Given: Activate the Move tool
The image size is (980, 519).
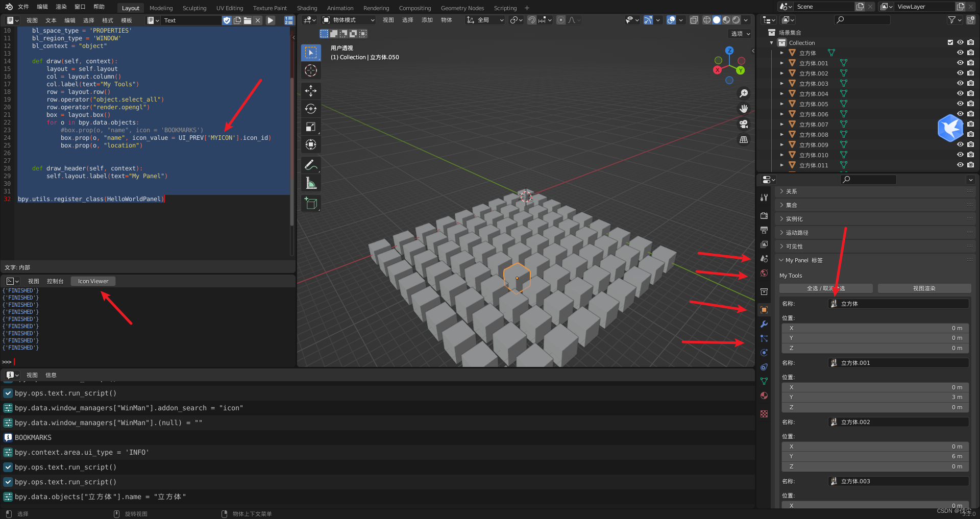Looking at the screenshot, I should point(311,91).
